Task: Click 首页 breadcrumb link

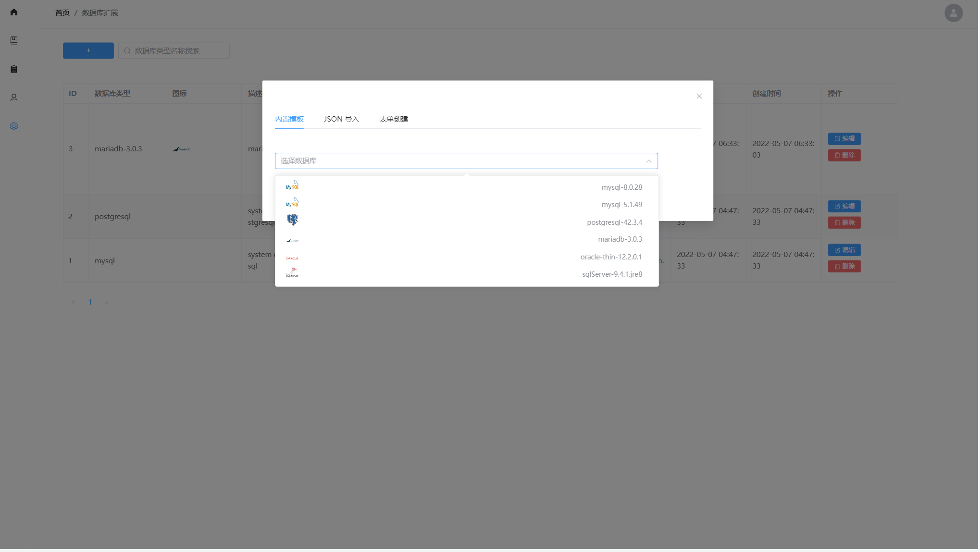Action: tap(62, 13)
